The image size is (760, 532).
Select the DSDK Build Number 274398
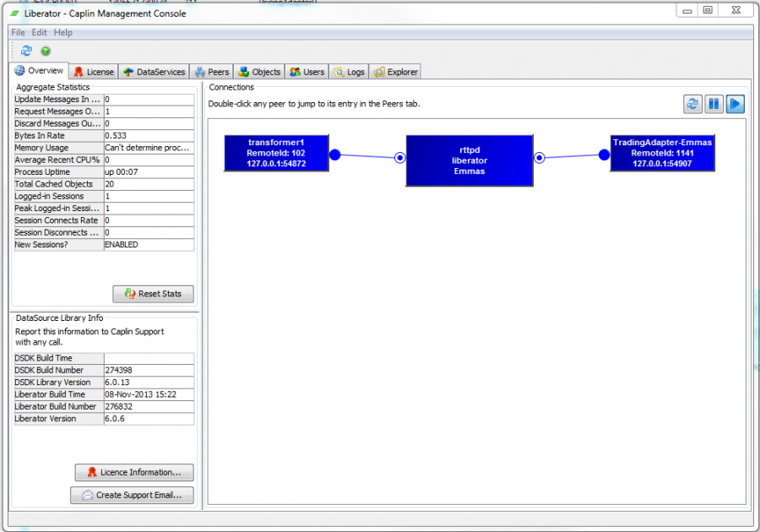coord(149,370)
